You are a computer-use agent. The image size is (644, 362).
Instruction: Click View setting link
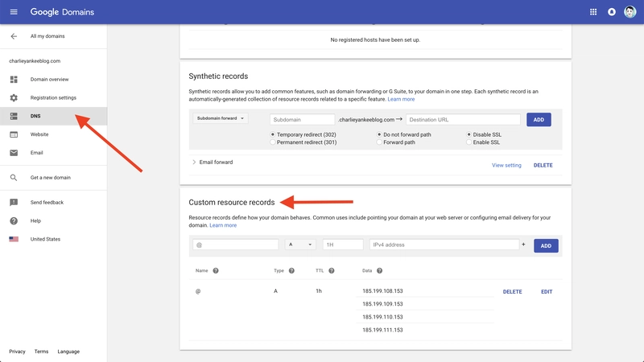506,166
